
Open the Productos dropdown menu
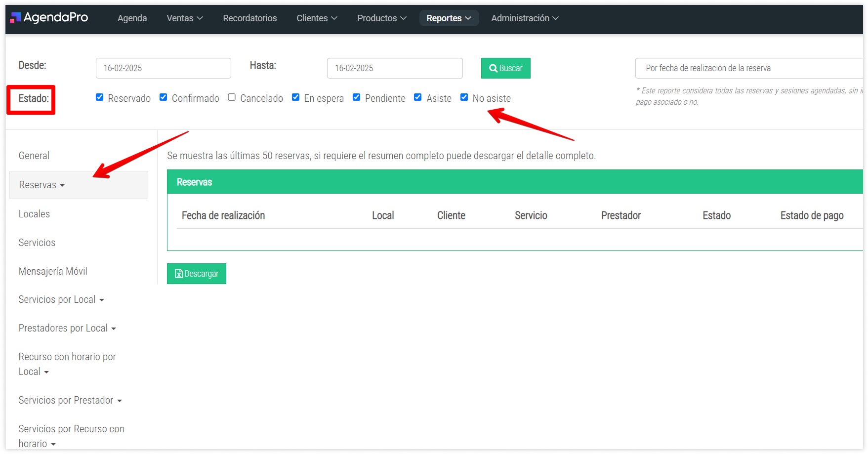(382, 18)
